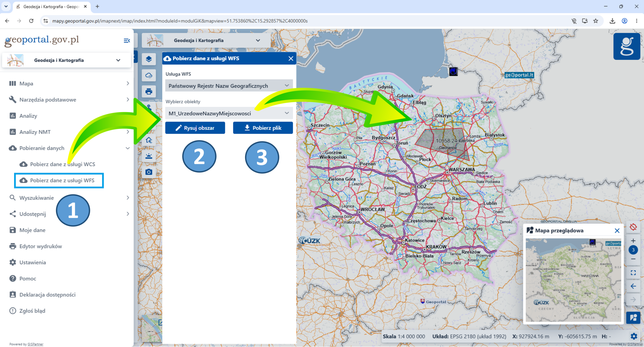Toggle the overview map button
644x347 pixels.
click(633, 318)
